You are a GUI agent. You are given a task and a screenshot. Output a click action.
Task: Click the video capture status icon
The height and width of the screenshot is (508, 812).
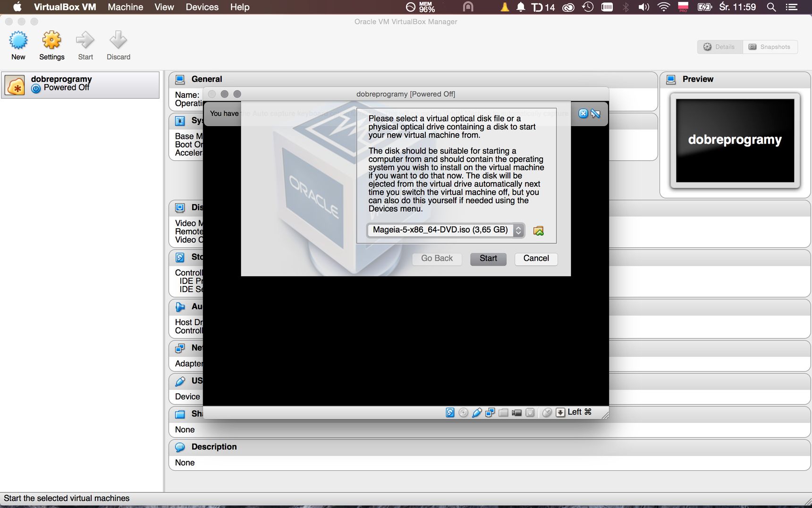[516, 413]
